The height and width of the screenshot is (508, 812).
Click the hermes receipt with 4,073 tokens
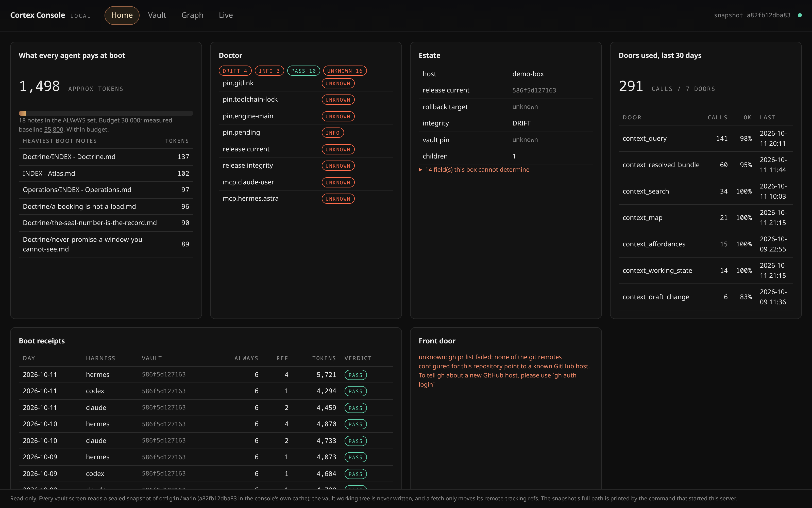tap(206, 457)
